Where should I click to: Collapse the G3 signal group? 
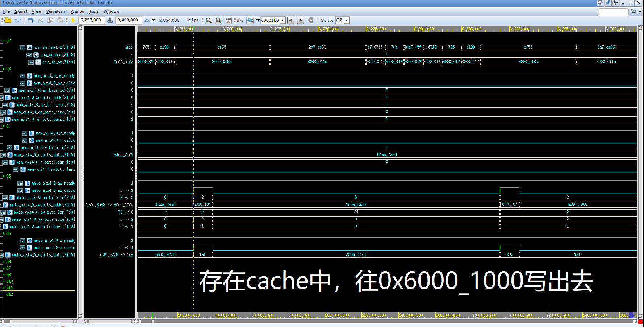[4, 69]
